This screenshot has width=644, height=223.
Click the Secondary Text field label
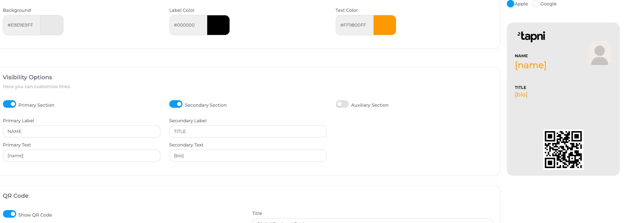[186, 145]
